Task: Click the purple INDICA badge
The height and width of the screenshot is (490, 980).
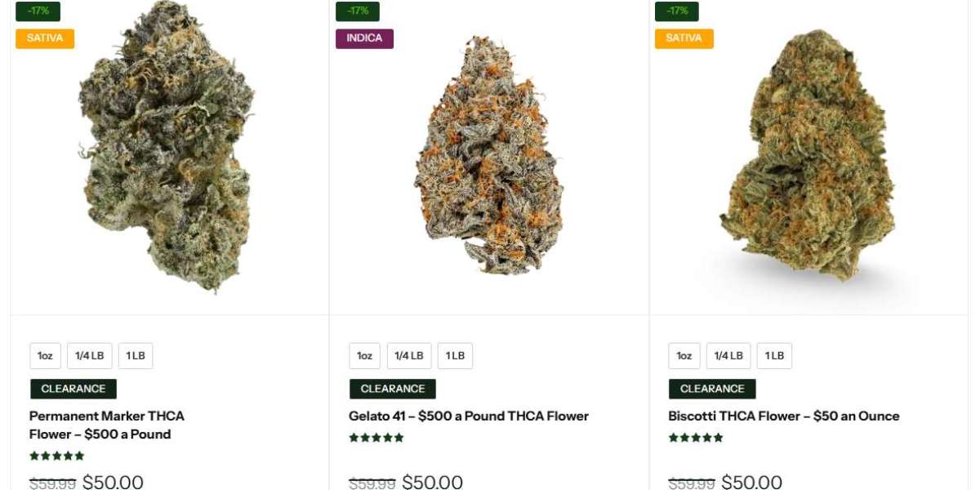Action: pos(364,38)
